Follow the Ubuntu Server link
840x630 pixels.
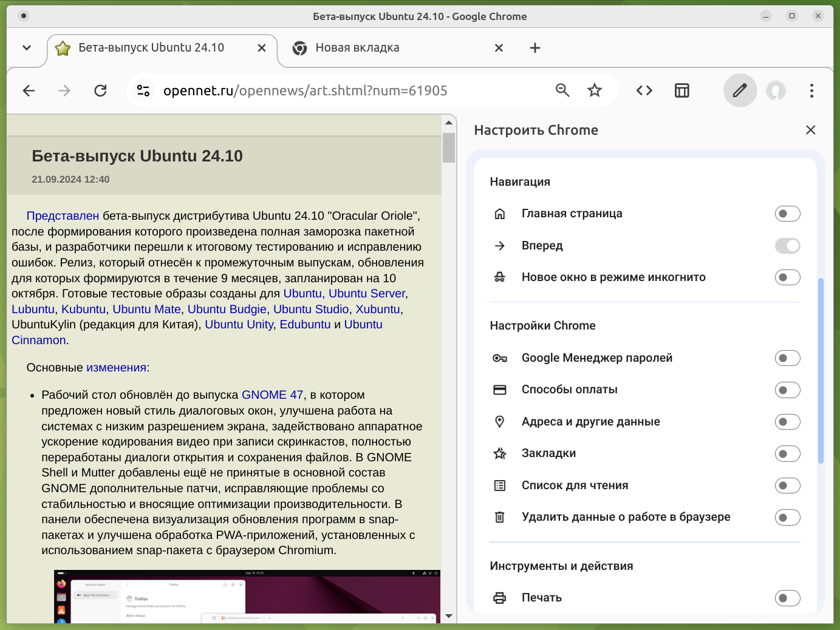pos(366,294)
